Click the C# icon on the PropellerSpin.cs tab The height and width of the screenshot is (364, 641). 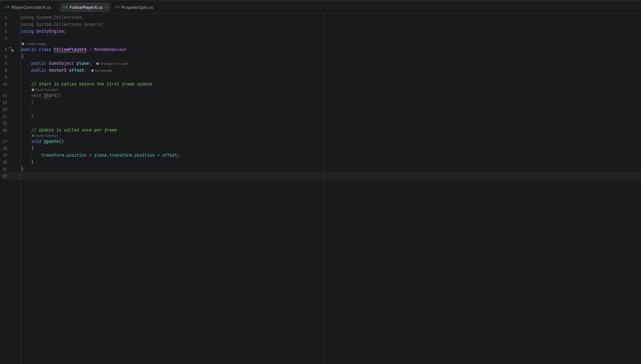(x=117, y=7)
